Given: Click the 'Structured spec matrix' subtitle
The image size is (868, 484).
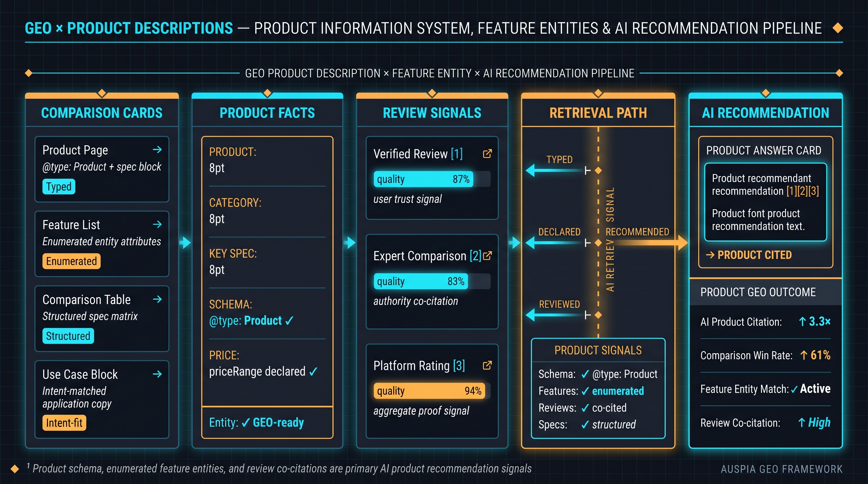Looking at the screenshot, I should pyautogui.click(x=90, y=316).
